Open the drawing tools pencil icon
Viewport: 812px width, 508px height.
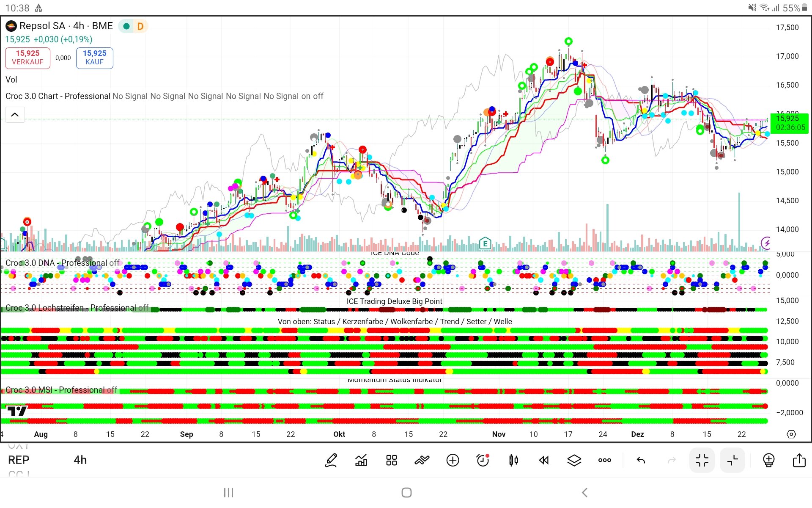coord(331,460)
